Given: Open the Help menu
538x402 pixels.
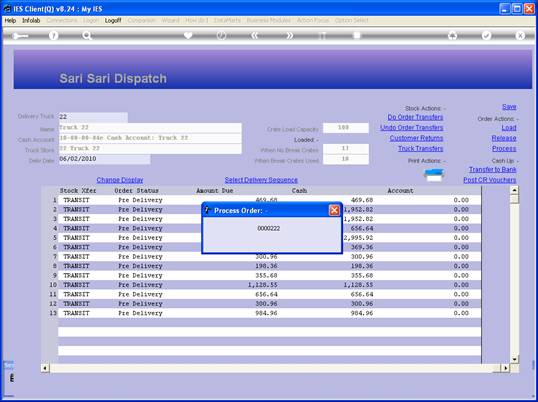Looking at the screenshot, I should (10, 21).
